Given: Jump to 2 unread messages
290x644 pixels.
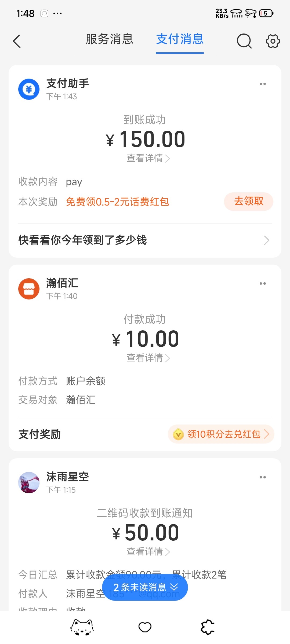Looking at the screenshot, I should point(145,587).
